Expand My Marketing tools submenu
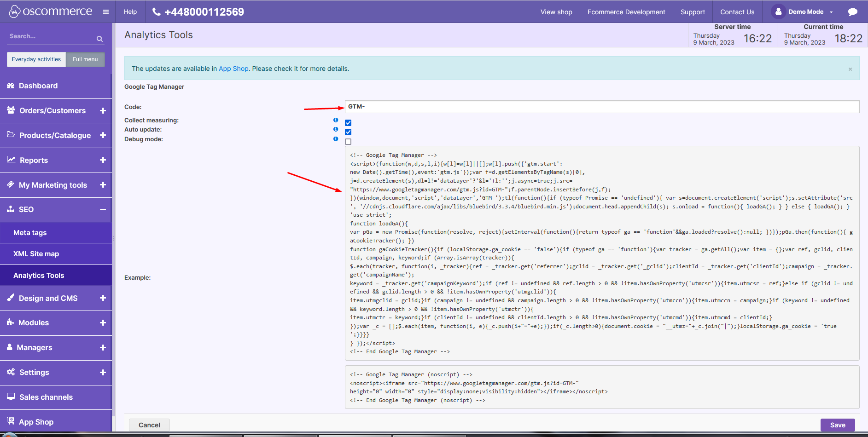 click(x=103, y=185)
